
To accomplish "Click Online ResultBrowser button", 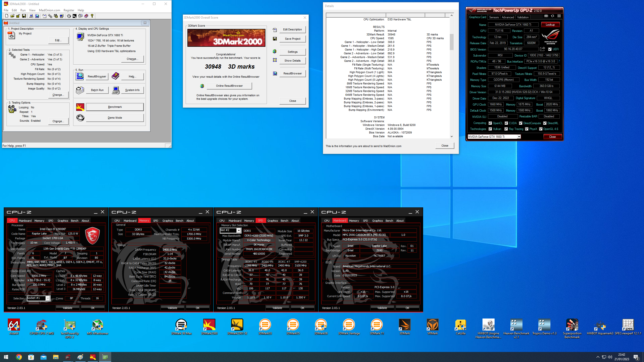I will tap(229, 86).
